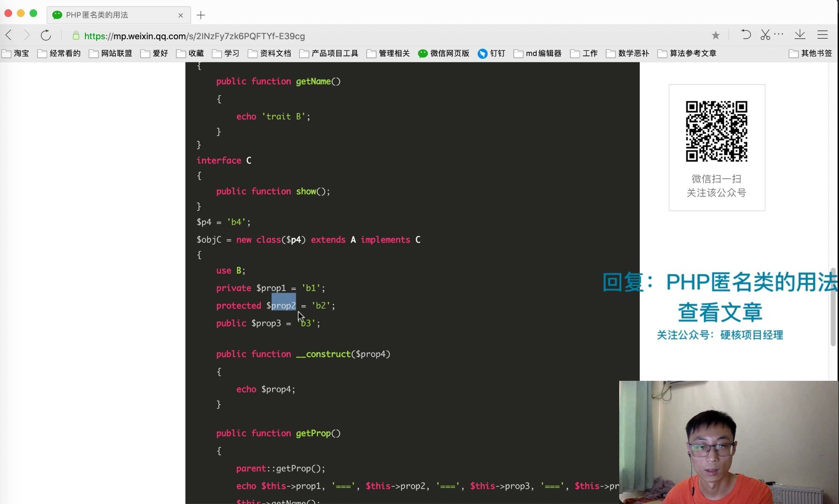Open a new tab with plus button
839x504 pixels.
pyautogui.click(x=201, y=15)
